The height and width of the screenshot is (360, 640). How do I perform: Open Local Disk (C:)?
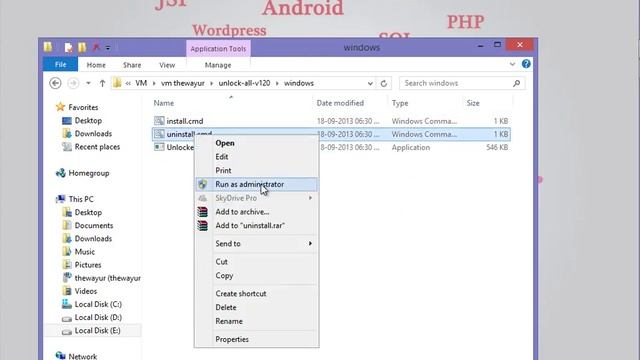tap(98, 304)
